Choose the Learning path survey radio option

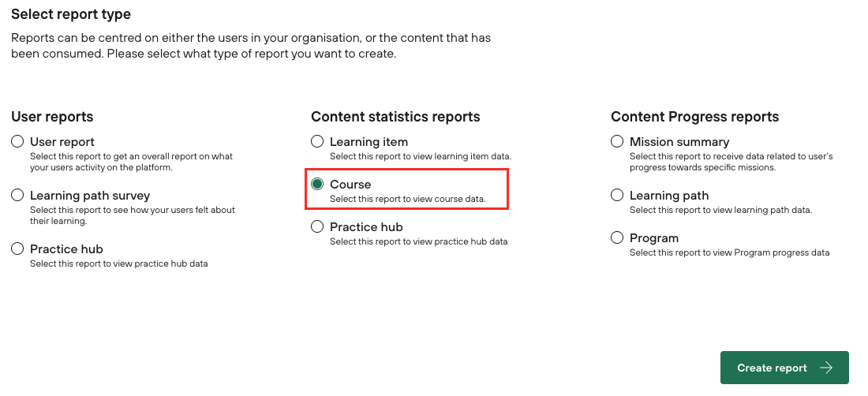click(17, 196)
